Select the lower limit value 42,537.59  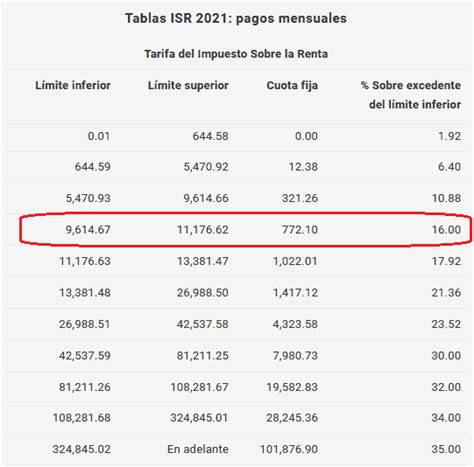point(85,356)
